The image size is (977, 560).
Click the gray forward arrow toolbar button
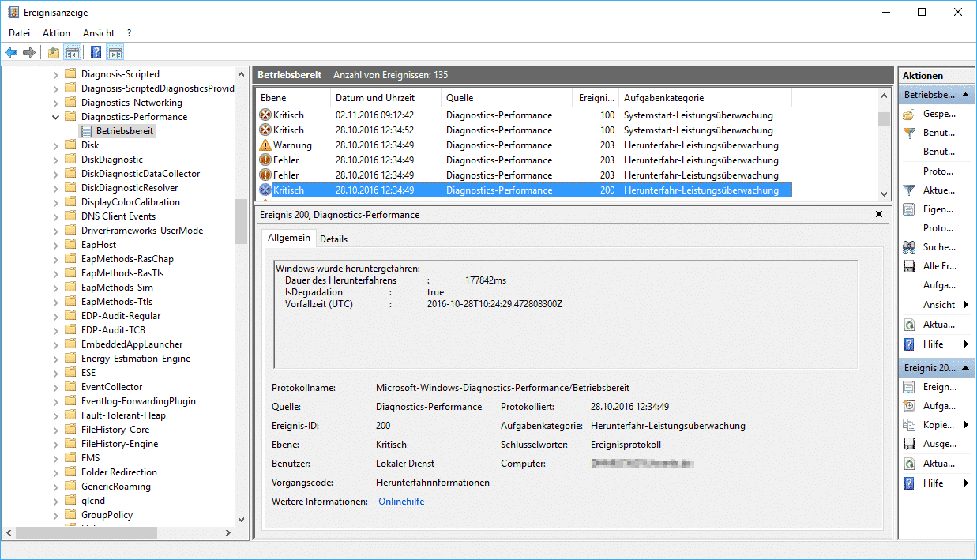tap(29, 53)
